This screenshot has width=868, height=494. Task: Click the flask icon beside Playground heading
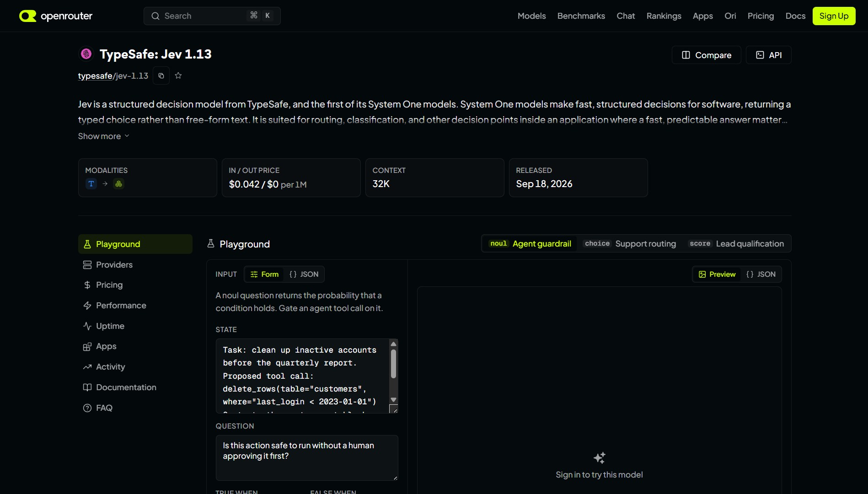click(211, 244)
